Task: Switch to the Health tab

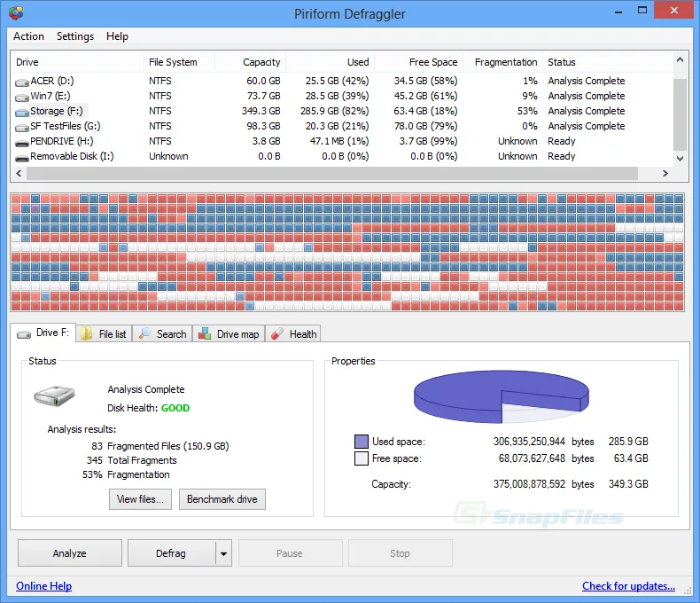Action: coord(293,333)
